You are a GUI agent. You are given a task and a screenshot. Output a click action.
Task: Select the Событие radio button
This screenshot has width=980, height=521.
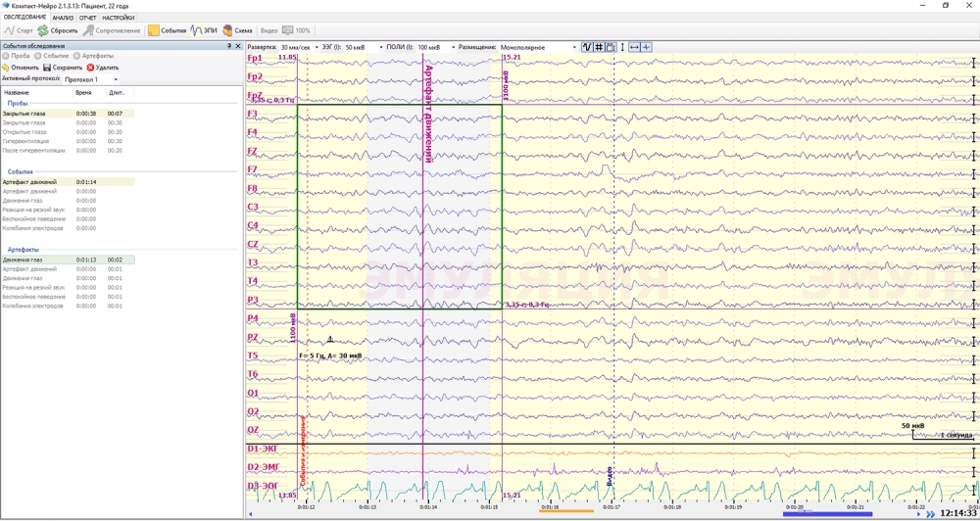39,56
